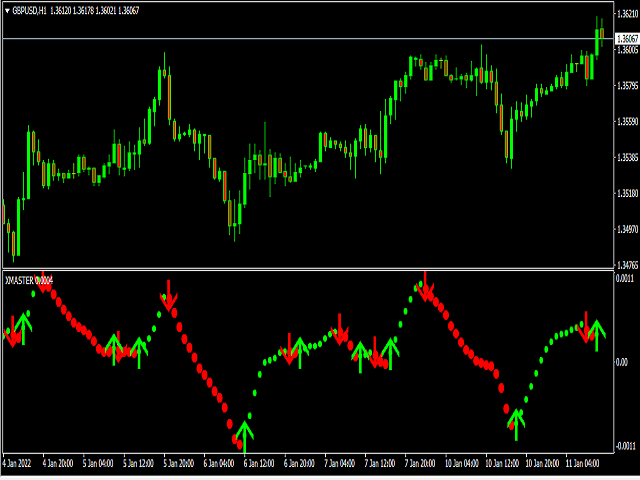Click the 1.34970 price scale label
The width and height of the screenshot is (640, 480).
628,229
